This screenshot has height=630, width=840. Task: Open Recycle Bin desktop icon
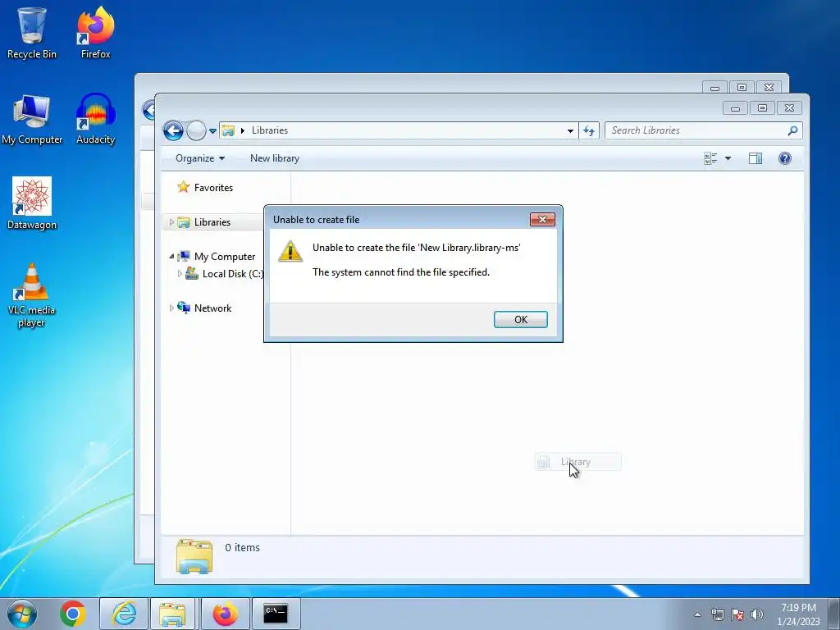point(32,33)
